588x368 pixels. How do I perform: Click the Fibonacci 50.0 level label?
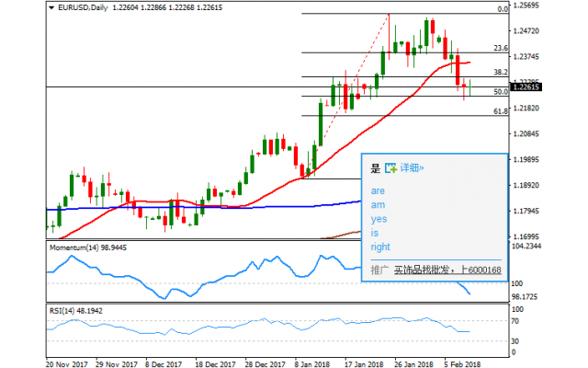pyautogui.click(x=501, y=92)
